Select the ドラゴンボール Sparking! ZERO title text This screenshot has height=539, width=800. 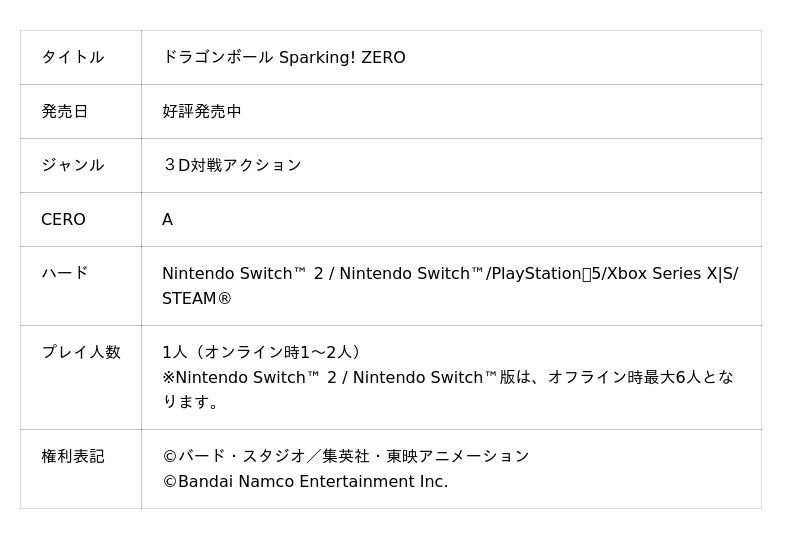(x=283, y=57)
